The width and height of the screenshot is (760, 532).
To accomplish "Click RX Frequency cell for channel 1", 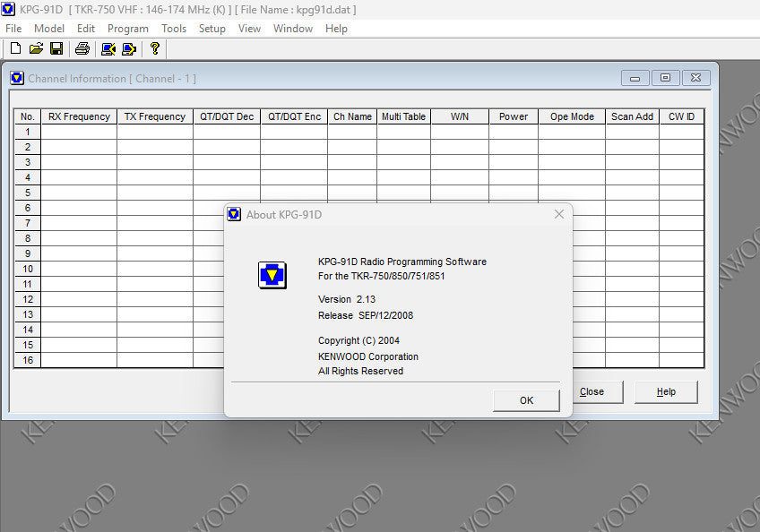I will coord(79,132).
